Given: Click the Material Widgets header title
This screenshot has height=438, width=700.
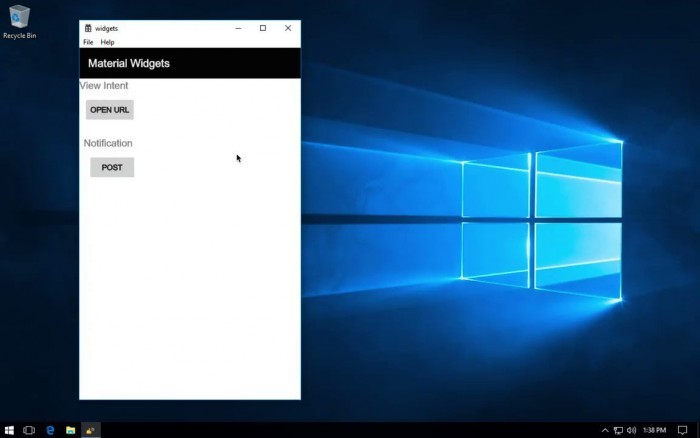Looking at the screenshot, I should 129,63.
